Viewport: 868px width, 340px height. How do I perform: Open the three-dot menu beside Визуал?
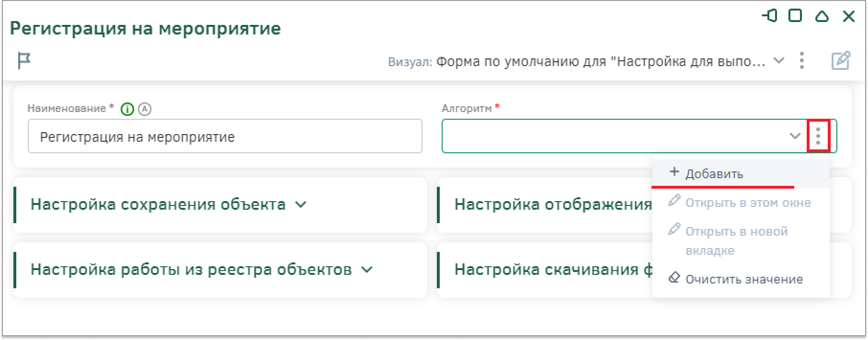[x=801, y=61]
